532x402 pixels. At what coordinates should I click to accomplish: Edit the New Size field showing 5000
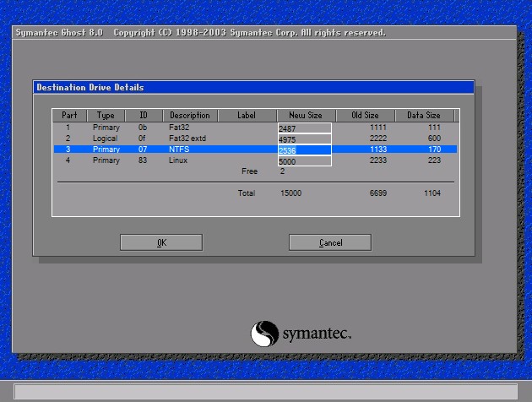point(304,161)
